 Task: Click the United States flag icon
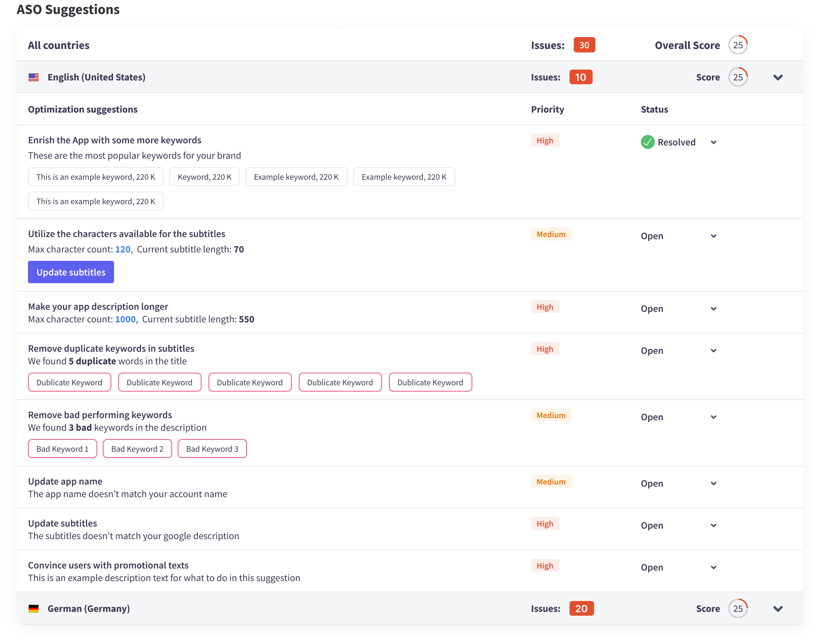(34, 77)
